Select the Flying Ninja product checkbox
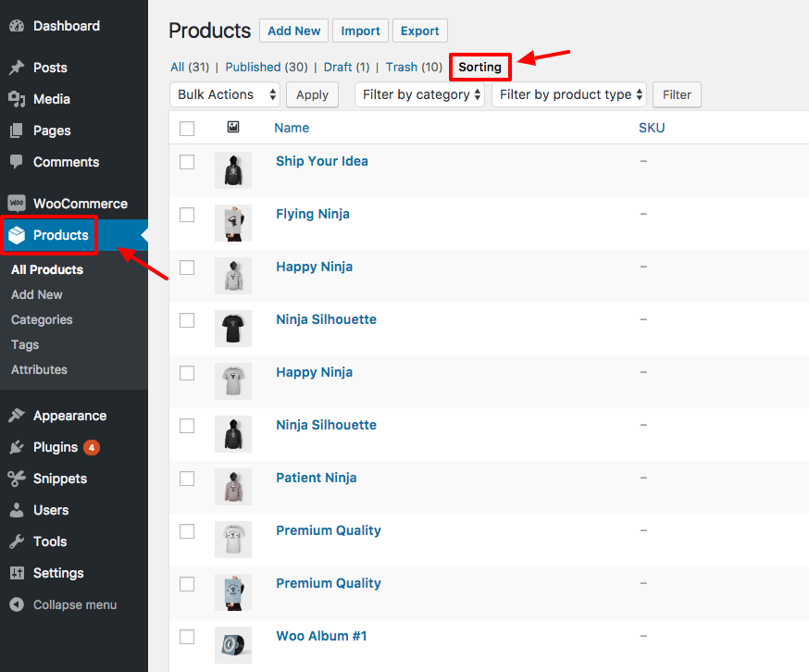Image resolution: width=809 pixels, height=672 pixels. click(x=187, y=215)
